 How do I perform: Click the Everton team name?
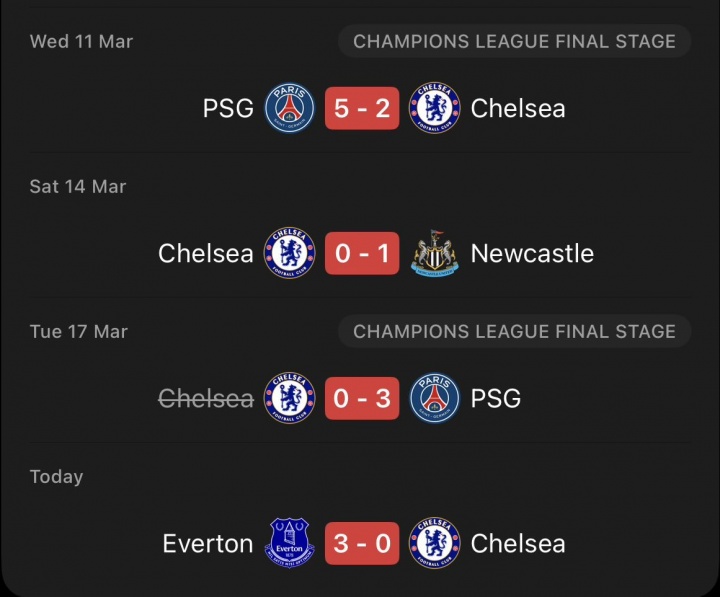pyautogui.click(x=208, y=544)
